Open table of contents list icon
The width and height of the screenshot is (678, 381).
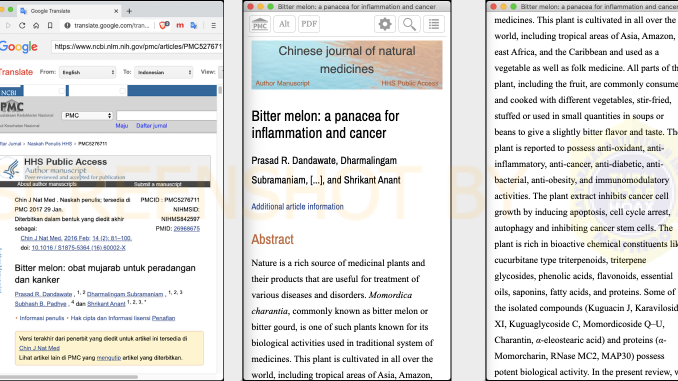point(434,24)
